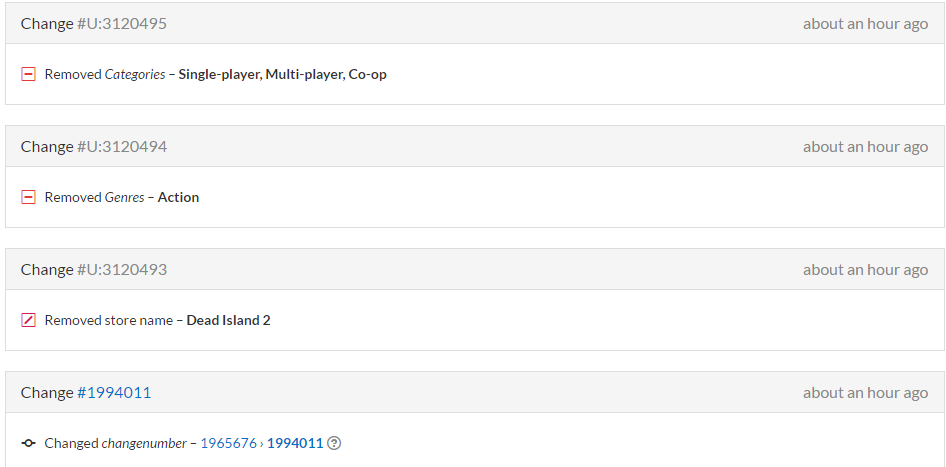Viewport: 946px width, 467px height.
Task: Click the removed store name "Dead Island 2"
Action: coord(228,320)
